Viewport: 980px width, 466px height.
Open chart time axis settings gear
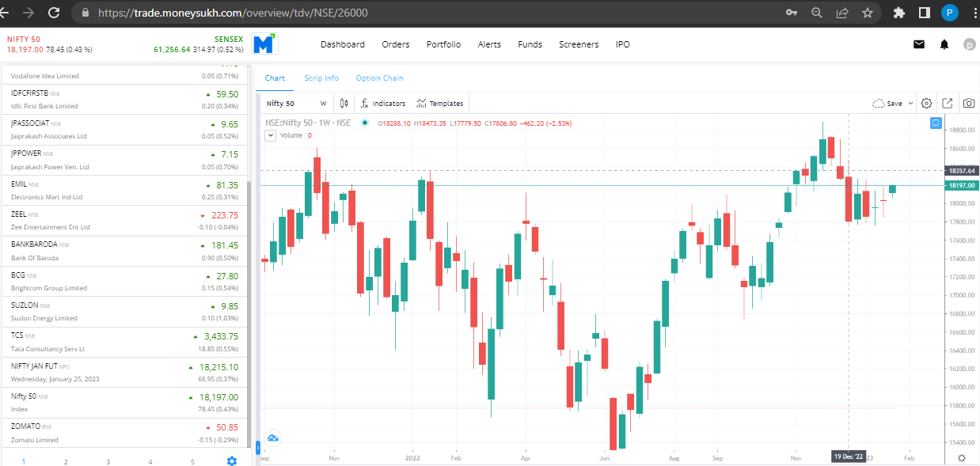click(961, 457)
